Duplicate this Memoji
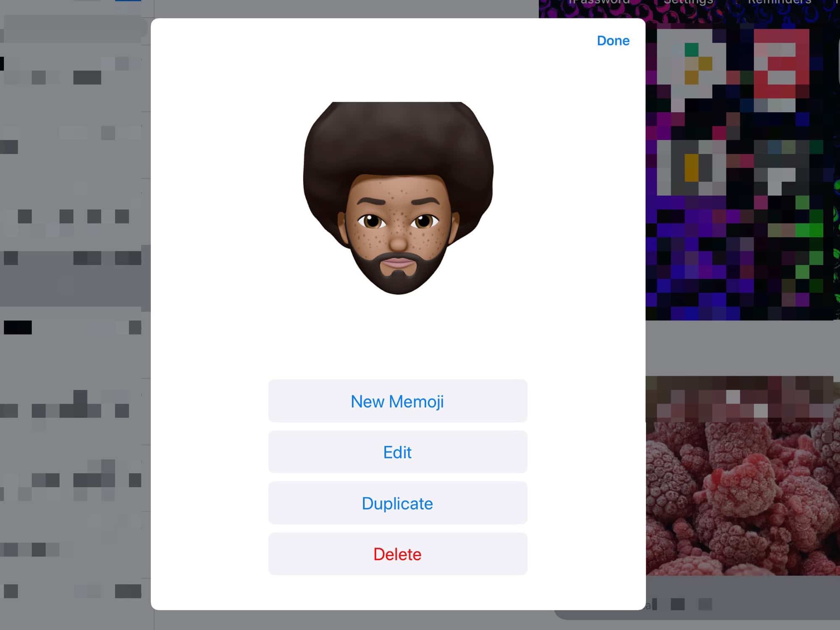Image resolution: width=840 pixels, height=630 pixels. click(x=397, y=503)
